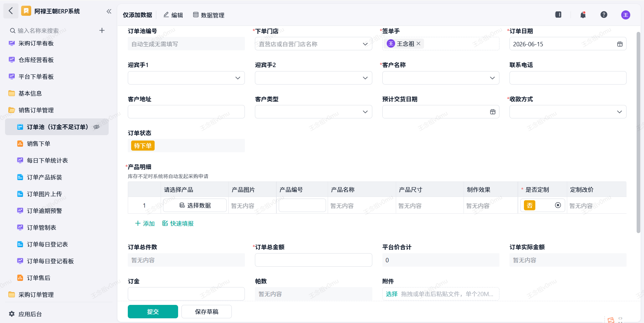The width and height of the screenshot is (644, 323).
Task: Open calendar icon for 预计交货日期
Action: point(493,112)
